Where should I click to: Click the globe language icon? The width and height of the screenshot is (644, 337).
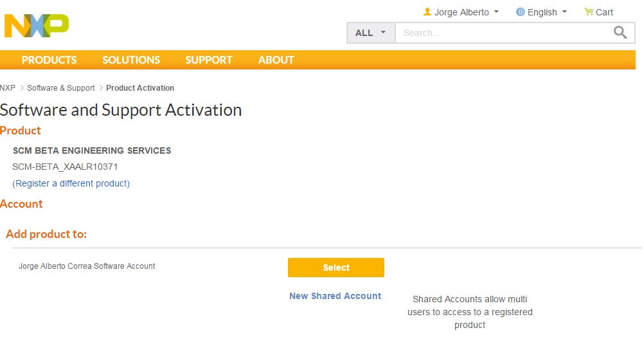click(x=521, y=12)
